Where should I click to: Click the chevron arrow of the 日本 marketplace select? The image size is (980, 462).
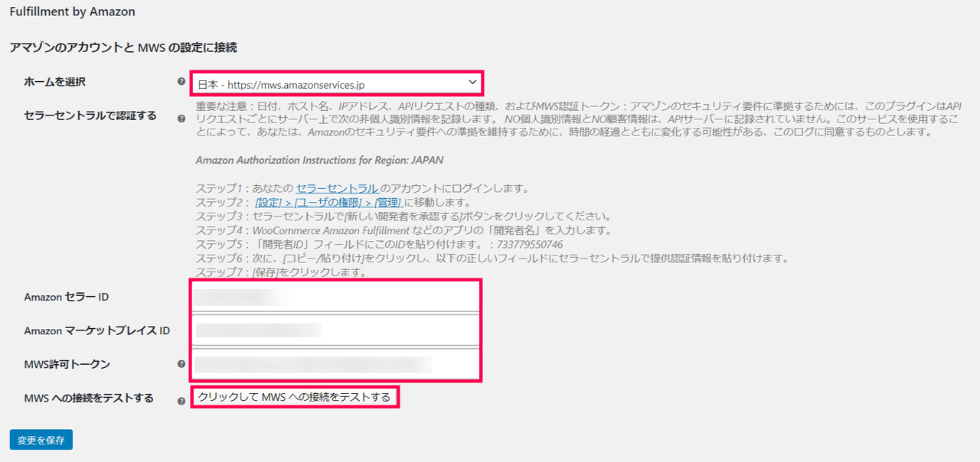coord(472,82)
